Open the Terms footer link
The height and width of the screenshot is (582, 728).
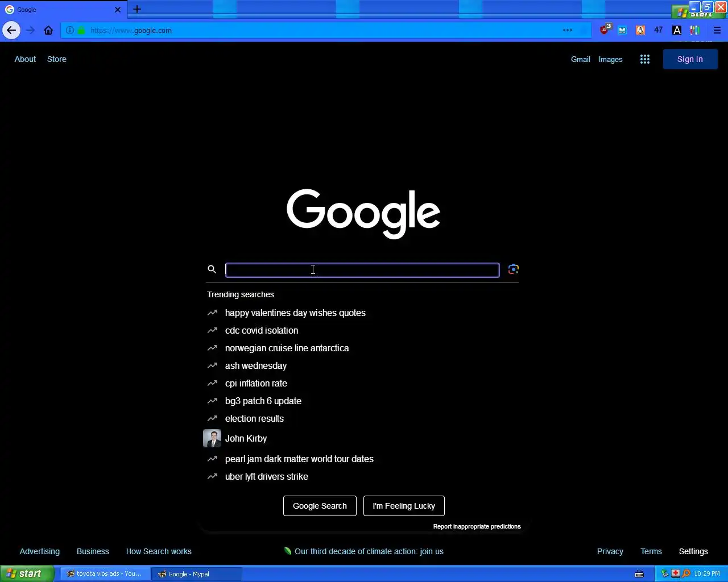pyautogui.click(x=651, y=551)
